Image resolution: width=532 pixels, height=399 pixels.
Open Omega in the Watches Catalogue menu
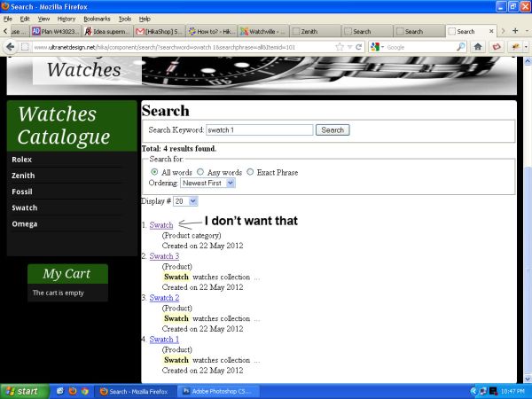pyautogui.click(x=25, y=224)
